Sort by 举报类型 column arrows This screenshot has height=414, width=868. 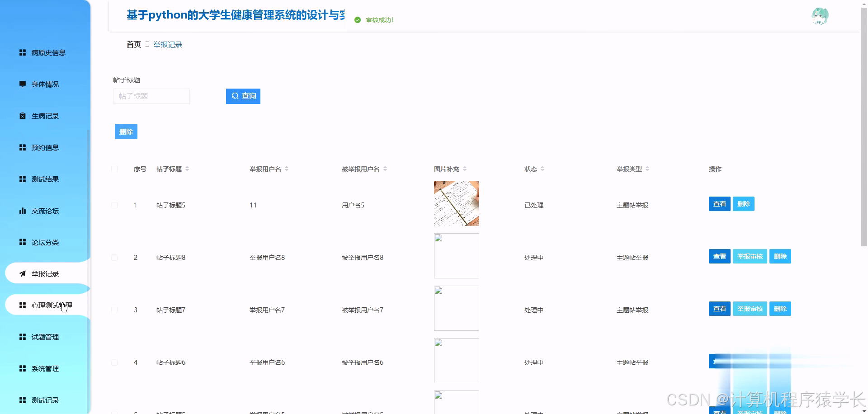647,169
